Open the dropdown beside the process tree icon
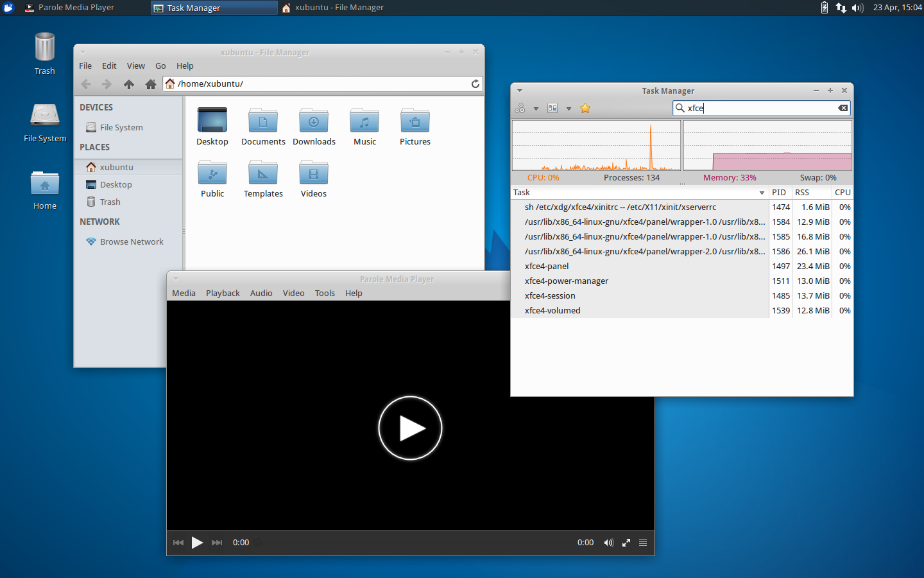Viewport: 924px width, 578px height. click(x=536, y=108)
